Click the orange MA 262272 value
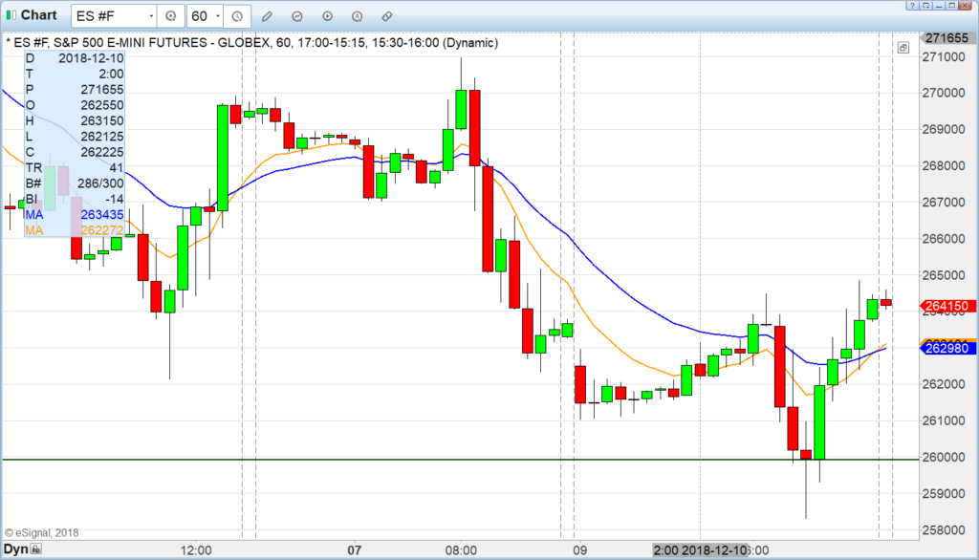Screen dimensions: 979x560 coord(101,230)
